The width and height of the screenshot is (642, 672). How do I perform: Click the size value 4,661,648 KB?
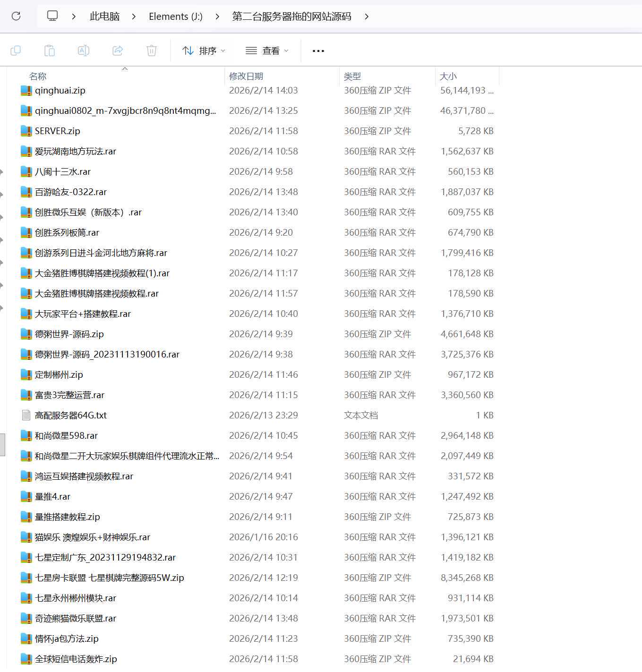[x=467, y=334]
